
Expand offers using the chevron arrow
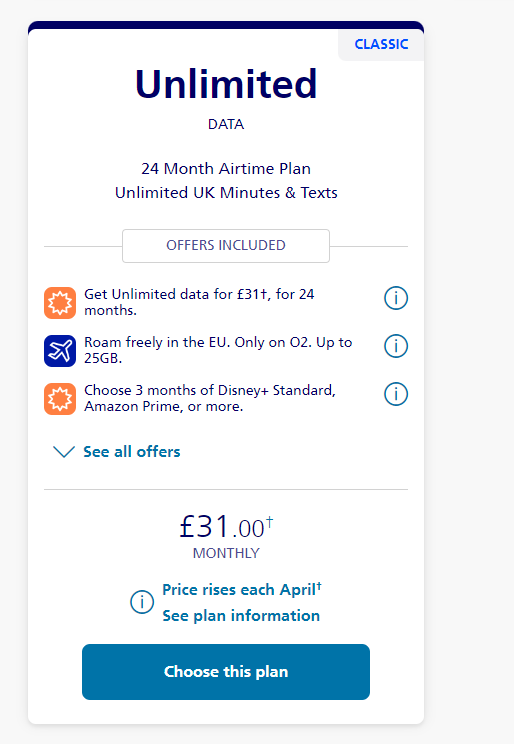64,452
